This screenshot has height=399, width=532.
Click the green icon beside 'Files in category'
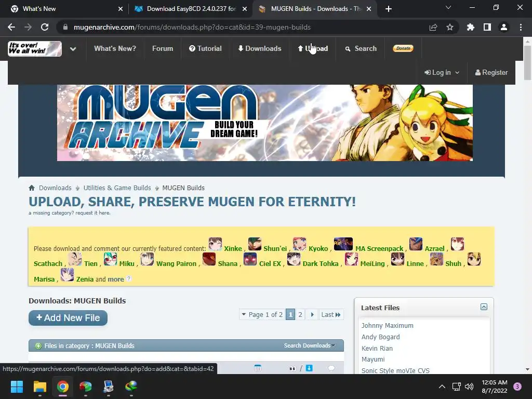click(x=38, y=346)
